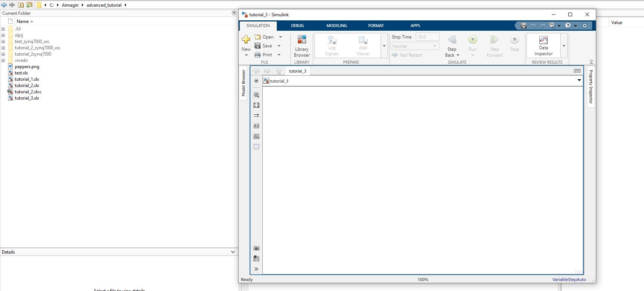Open the dropdown arrow next to Print

pyautogui.click(x=279, y=55)
